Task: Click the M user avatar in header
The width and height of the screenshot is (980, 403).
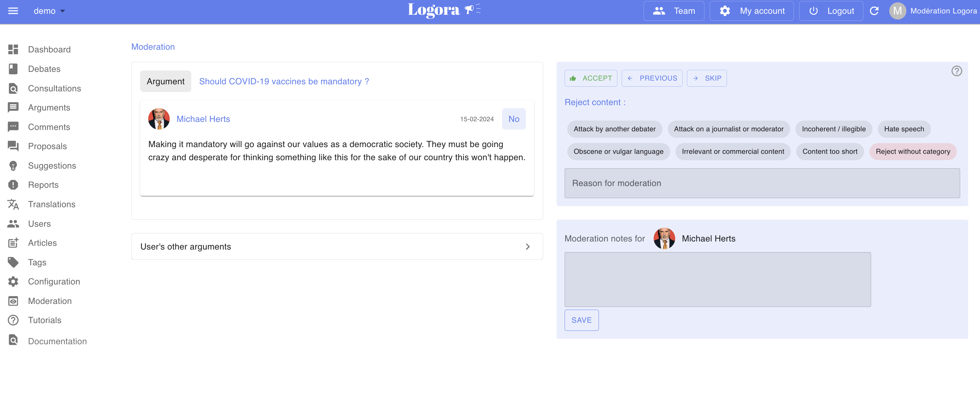Action: (897, 11)
